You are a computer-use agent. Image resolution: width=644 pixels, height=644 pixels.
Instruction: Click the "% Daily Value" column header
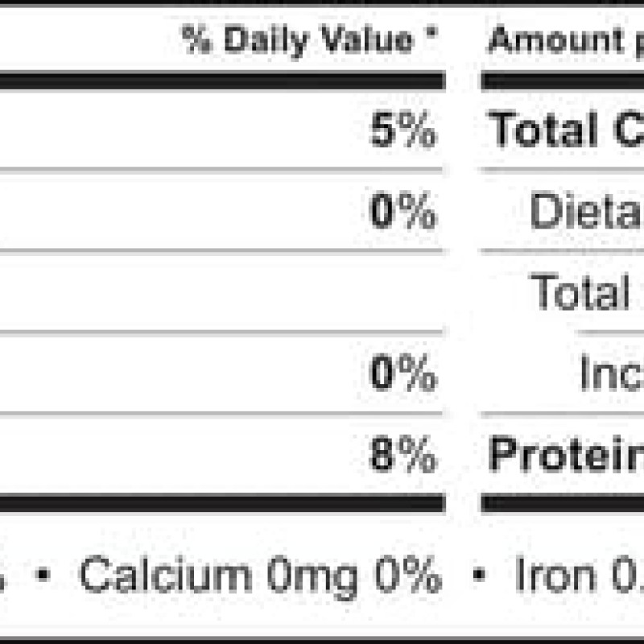[298, 40]
